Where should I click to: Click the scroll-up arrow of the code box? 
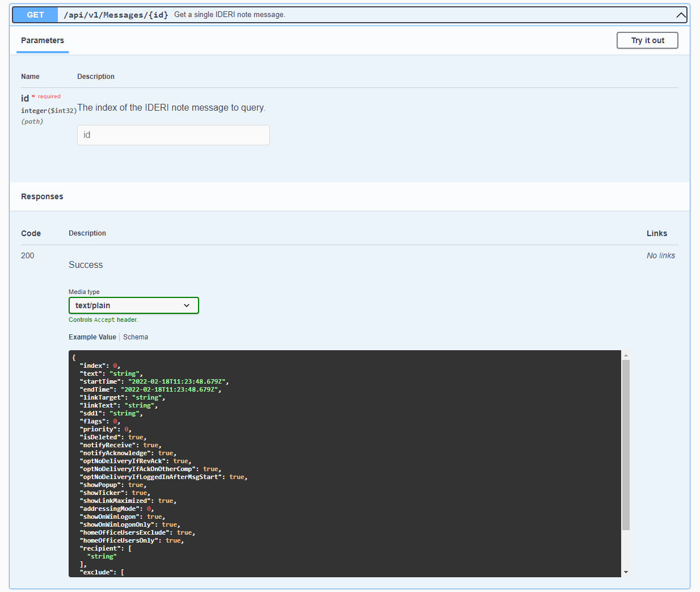click(x=626, y=355)
